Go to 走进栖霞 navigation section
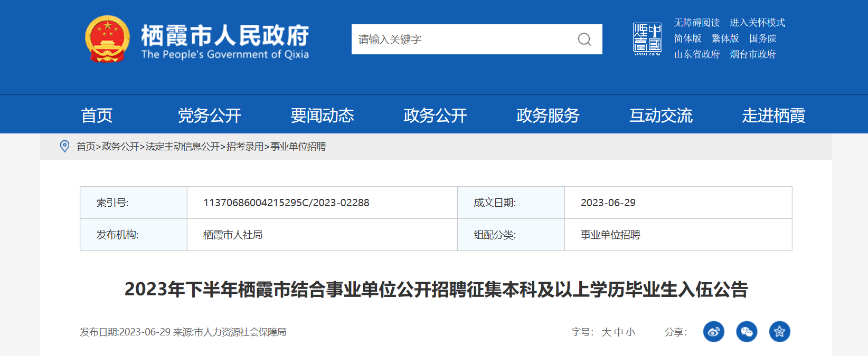 pos(773,116)
